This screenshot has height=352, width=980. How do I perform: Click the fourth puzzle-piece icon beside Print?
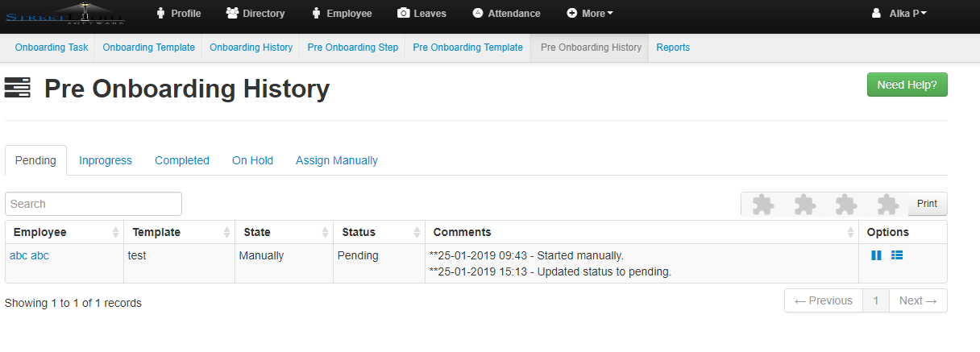[x=887, y=205]
